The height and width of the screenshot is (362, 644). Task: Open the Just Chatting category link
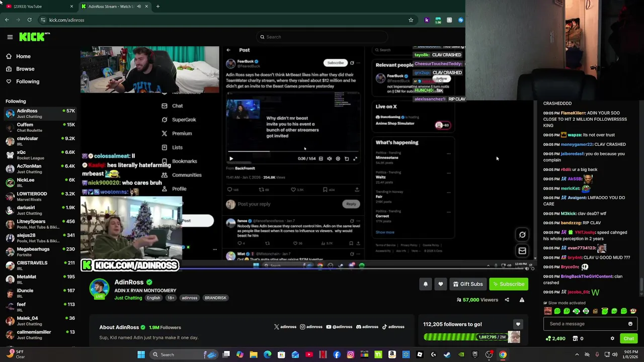(128, 298)
